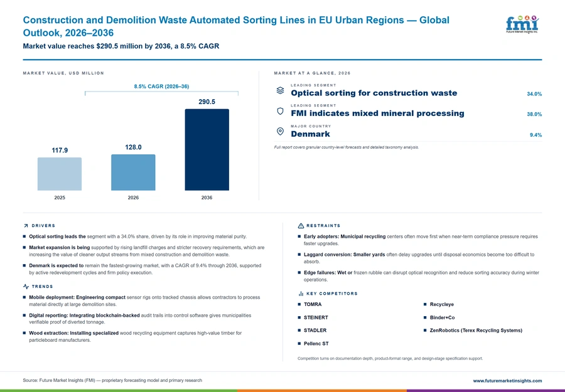Click the 2026 bar in the chart

[133, 172]
